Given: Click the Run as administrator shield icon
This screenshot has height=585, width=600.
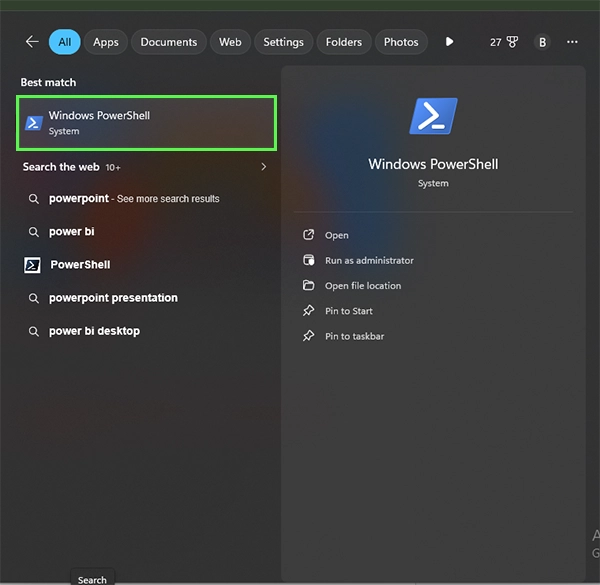Looking at the screenshot, I should 308,260.
